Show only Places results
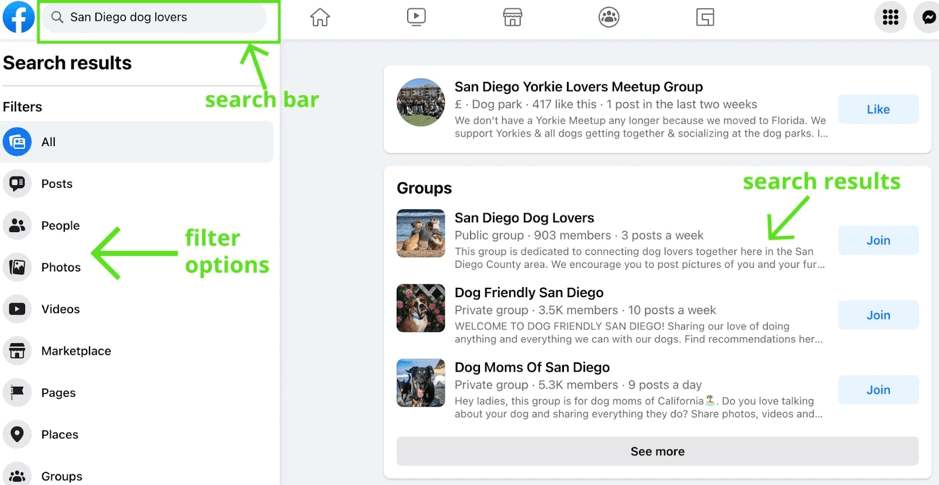 [x=59, y=435]
